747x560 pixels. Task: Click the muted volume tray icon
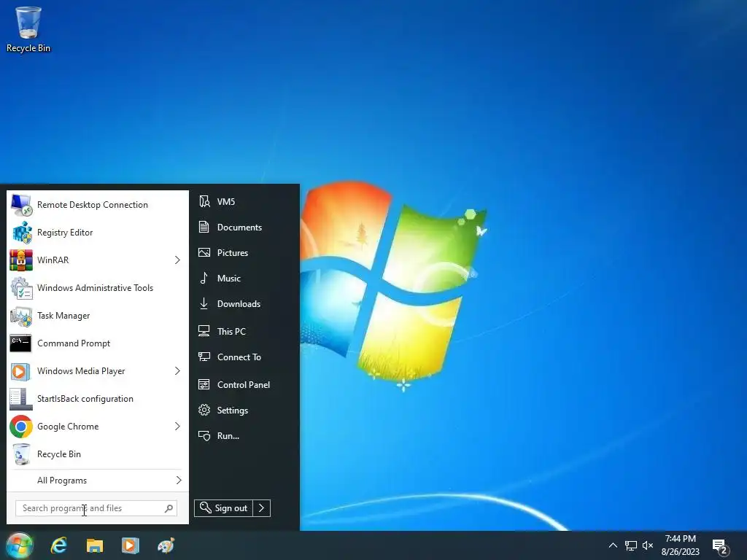648,545
